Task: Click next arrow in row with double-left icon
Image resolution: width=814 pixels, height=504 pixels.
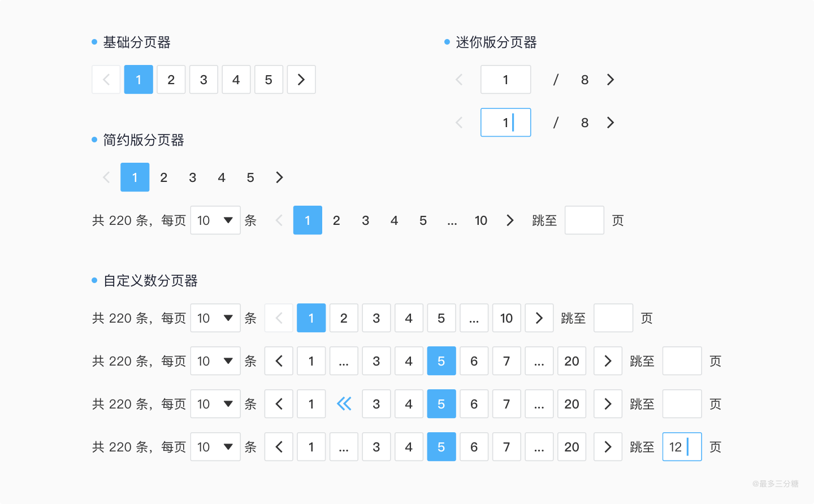Action: (x=608, y=404)
